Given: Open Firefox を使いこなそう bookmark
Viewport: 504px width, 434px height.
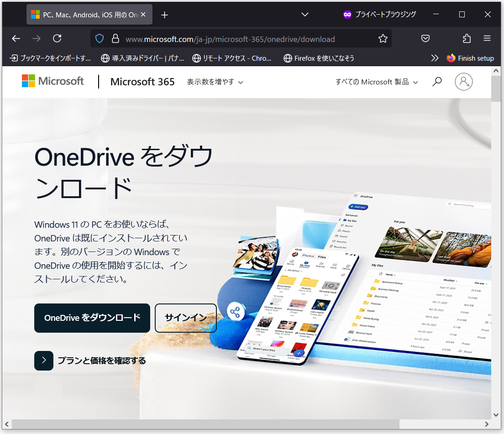Looking at the screenshot, I should point(319,58).
